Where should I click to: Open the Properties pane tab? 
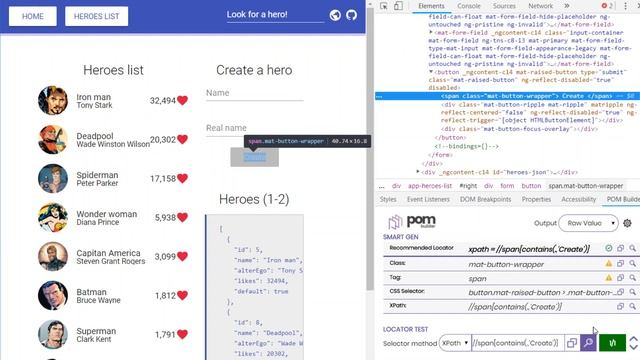536,199
